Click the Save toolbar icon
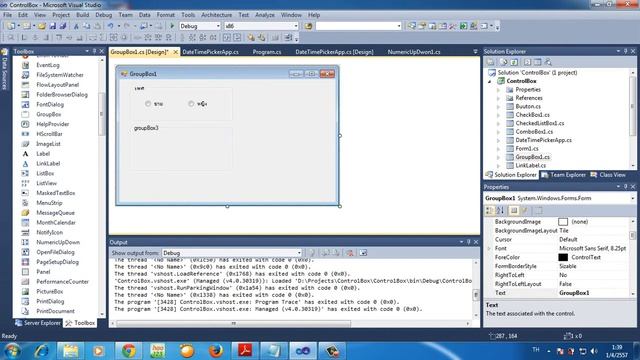Viewport: 640px width, 360px height. (x=53, y=26)
